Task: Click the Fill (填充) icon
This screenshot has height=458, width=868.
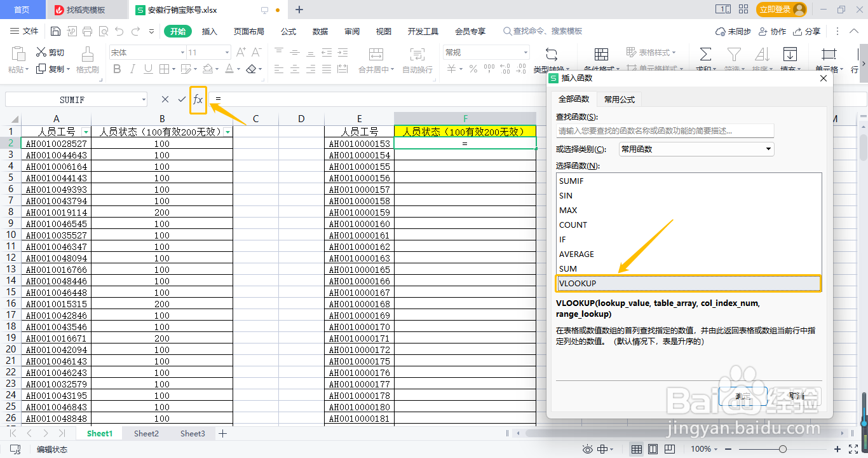Action: [790, 54]
